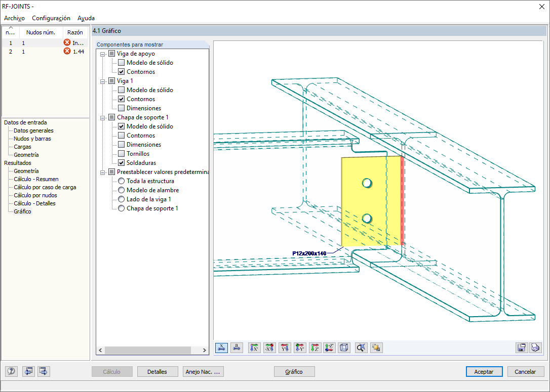550x392 pixels.
Task: Set view in -Z' direction
Action: point(329,348)
